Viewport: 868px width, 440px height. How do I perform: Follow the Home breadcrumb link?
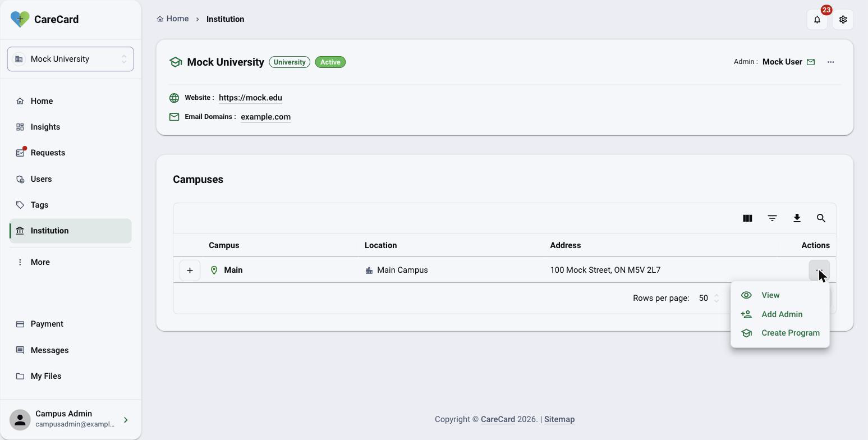[x=173, y=19]
